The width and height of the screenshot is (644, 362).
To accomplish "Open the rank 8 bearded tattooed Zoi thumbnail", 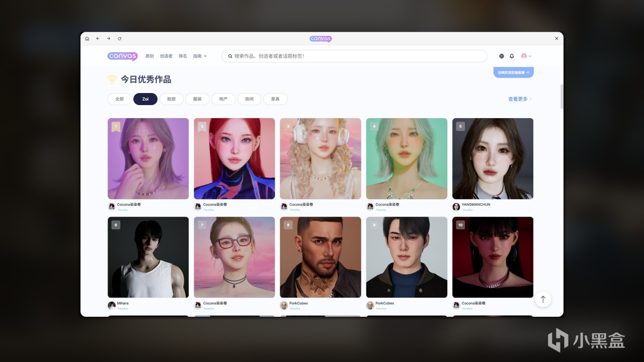I will pos(320,257).
